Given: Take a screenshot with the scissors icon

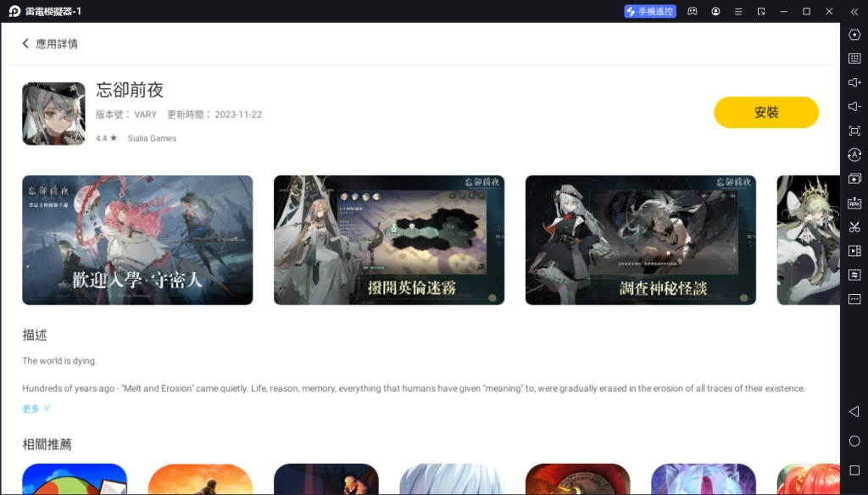Looking at the screenshot, I should (x=854, y=227).
